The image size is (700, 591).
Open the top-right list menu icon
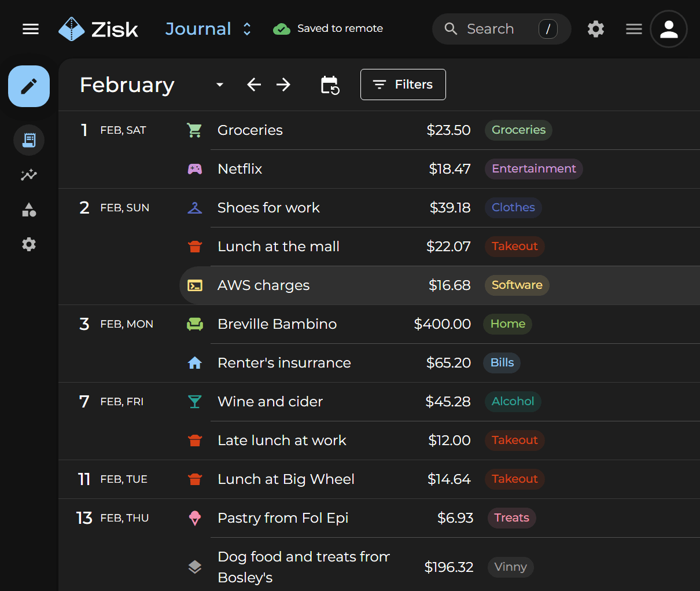click(634, 29)
